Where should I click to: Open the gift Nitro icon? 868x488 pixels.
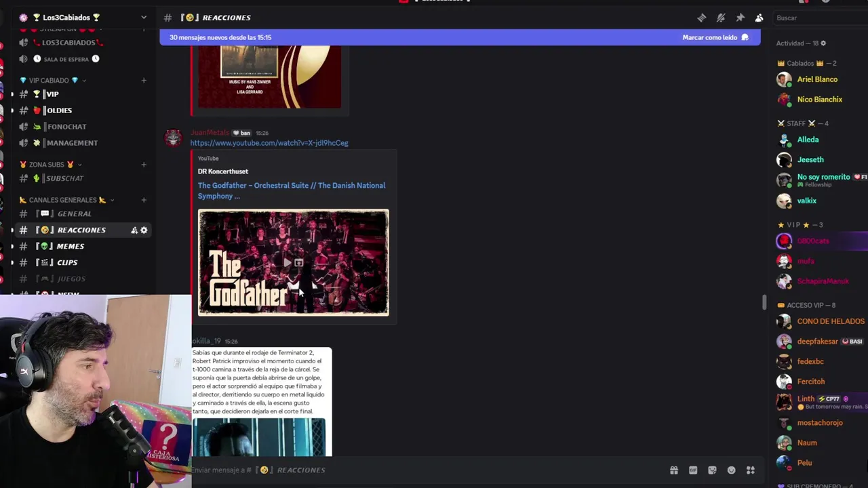674,470
